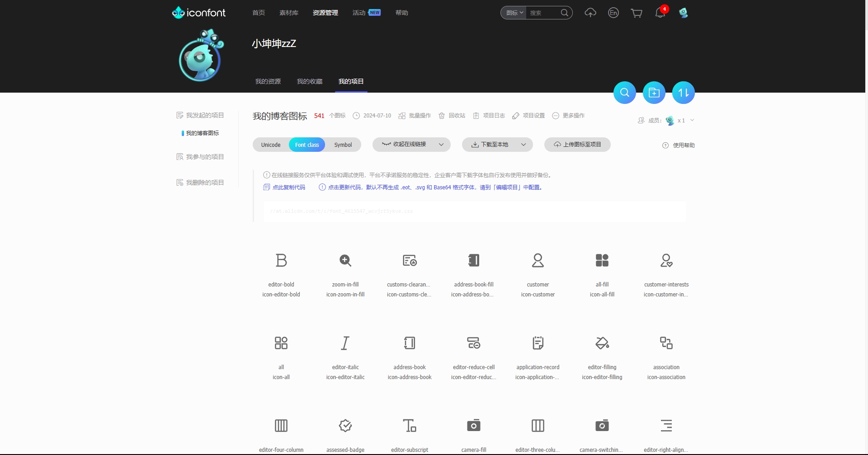Switch code mode to Symbol
The height and width of the screenshot is (455, 868).
point(343,145)
